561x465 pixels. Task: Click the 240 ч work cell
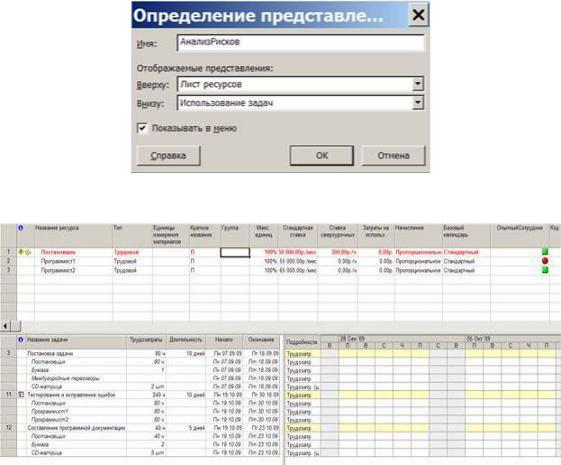(x=146, y=395)
